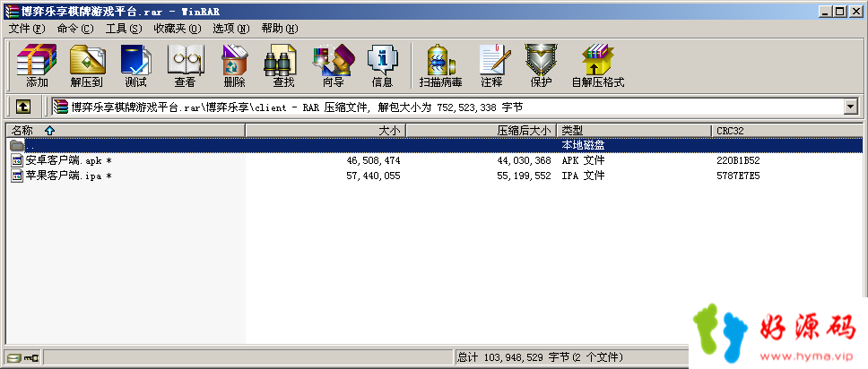Screen dimensions: 868x369
Task: Open the 工具(S) menu
Action: [124, 29]
